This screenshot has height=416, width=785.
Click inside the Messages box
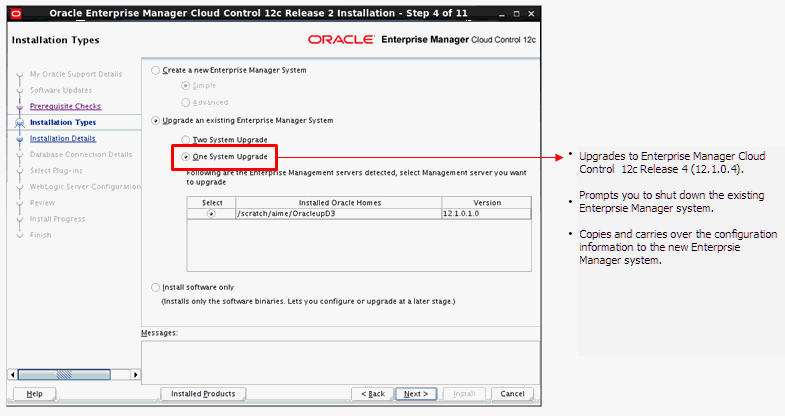[x=340, y=363]
